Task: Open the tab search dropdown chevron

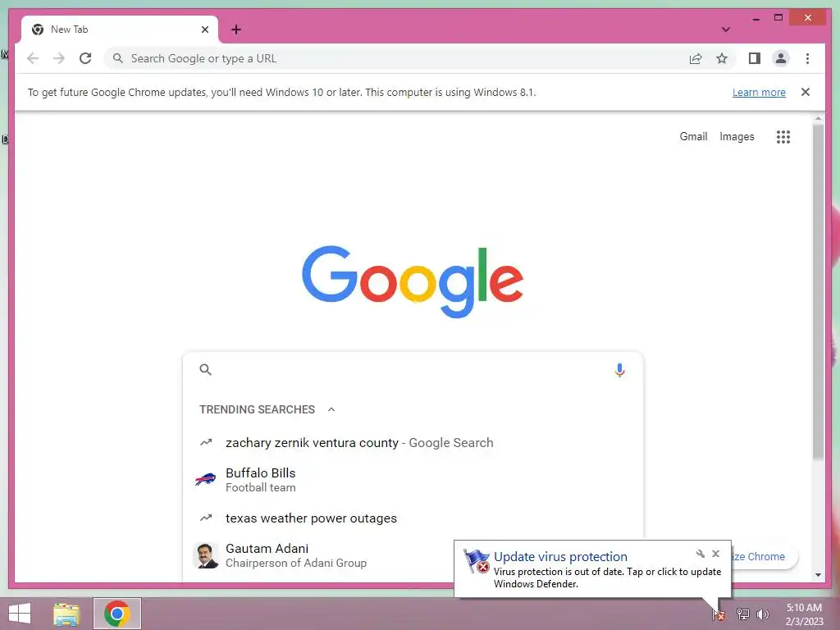Action: (x=725, y=30)
